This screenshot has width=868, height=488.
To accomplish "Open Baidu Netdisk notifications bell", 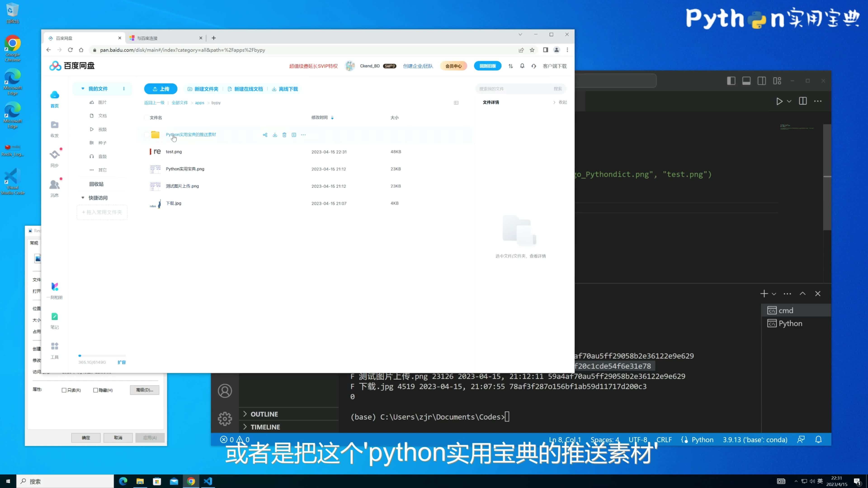I will click(x=522, y=66).
